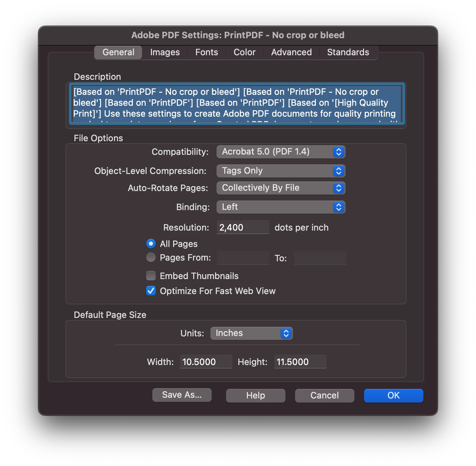476x466 pixels.
Task: Click the Resolution input field
Action: [243, 227]
